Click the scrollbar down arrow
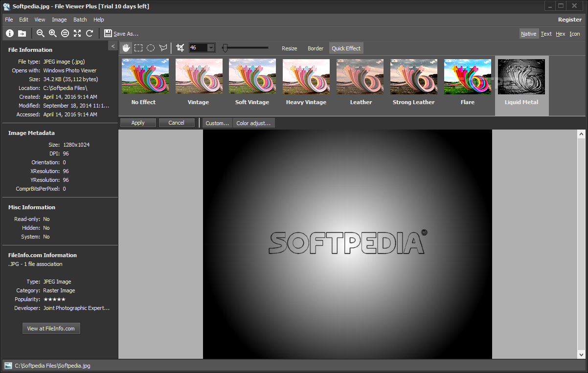 581,354
